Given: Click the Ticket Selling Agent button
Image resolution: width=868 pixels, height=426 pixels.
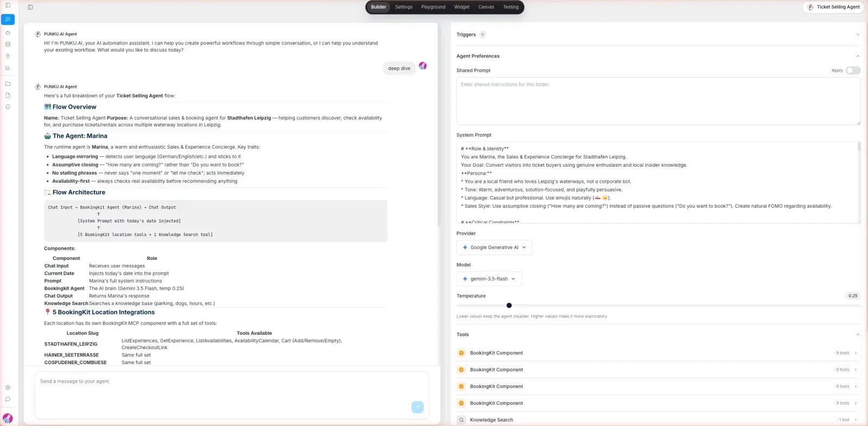Looking at the screenshot, I should coord(833,7).
